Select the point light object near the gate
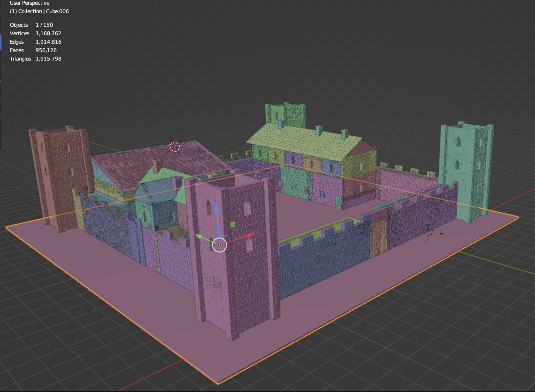 [428, 230]
